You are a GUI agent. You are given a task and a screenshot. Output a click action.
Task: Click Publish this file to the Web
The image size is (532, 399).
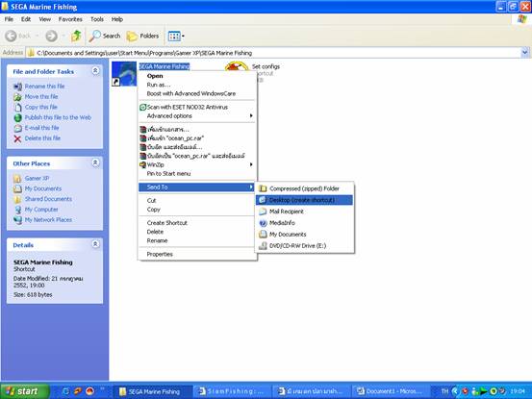click(58, 117)
